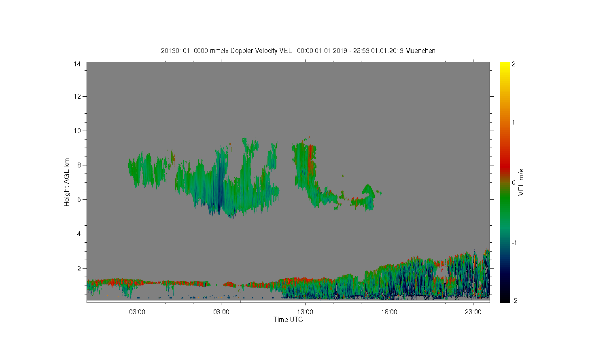
Task: Click the yellow top of the colorbar
Action: click(x=504, y=66)
